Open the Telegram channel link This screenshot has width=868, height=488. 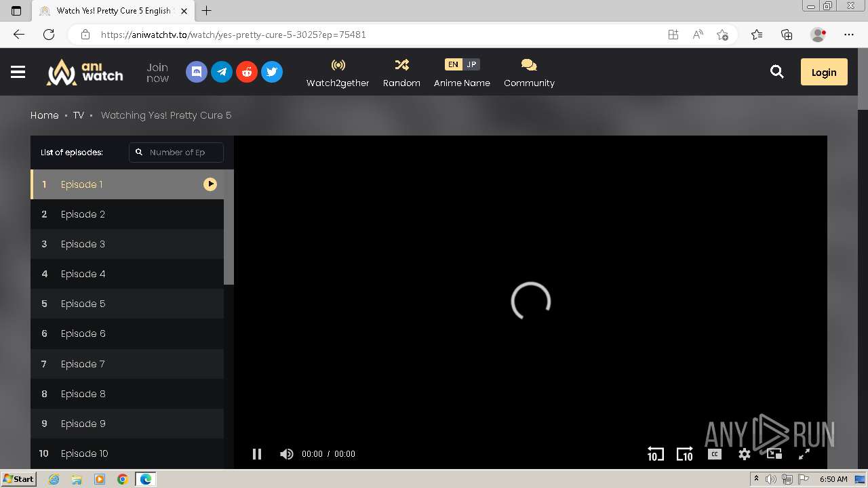point(222,72)
